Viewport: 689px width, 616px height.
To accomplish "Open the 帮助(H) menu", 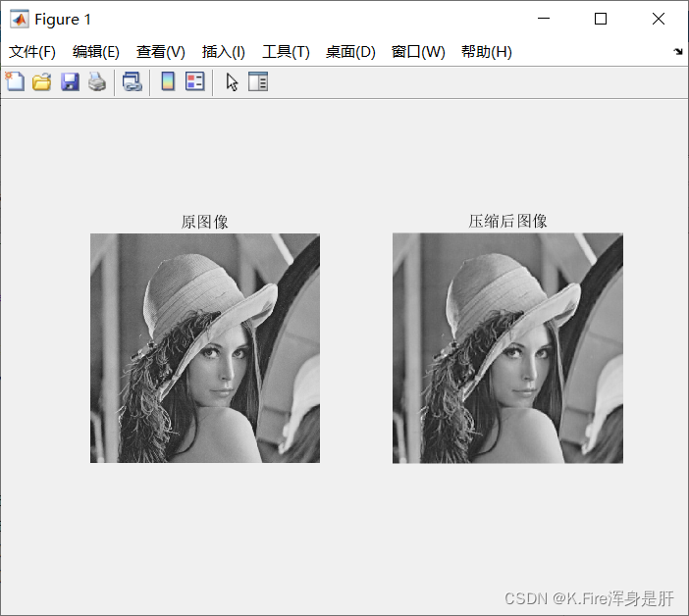I will 487,52.
